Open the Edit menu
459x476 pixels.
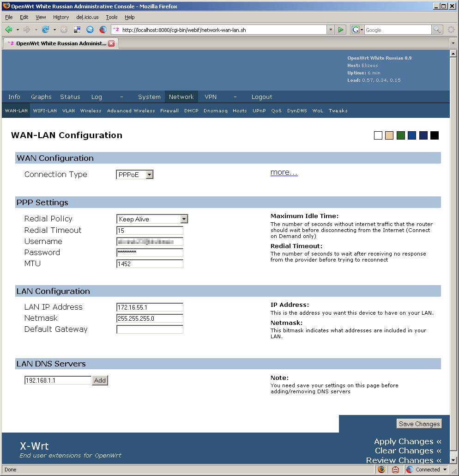coord(24,17)
